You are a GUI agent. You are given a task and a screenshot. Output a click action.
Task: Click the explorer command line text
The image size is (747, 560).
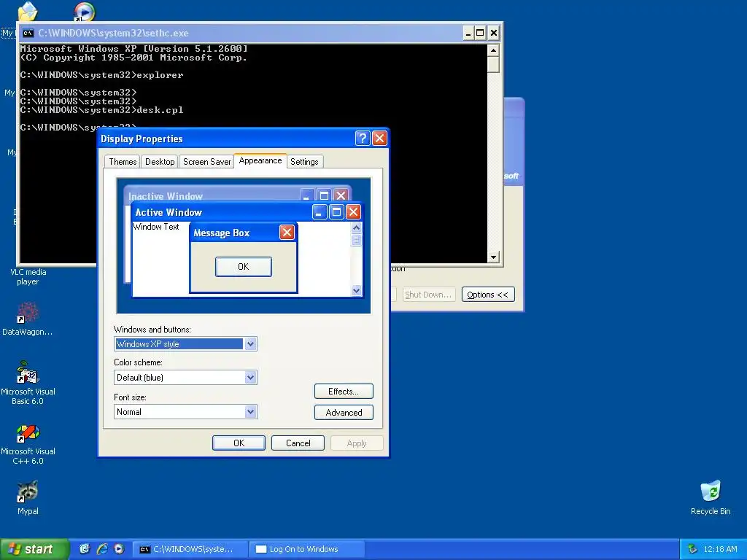click(160, 75)
